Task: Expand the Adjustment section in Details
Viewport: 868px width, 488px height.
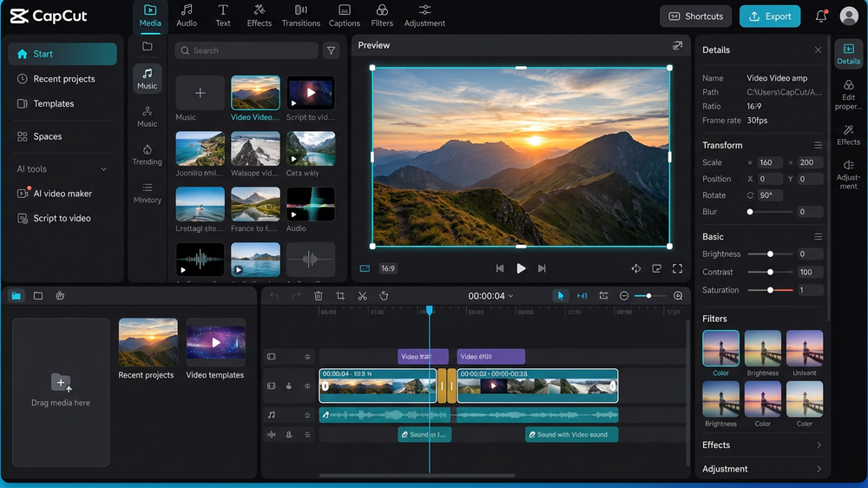Action: point(762,469)
